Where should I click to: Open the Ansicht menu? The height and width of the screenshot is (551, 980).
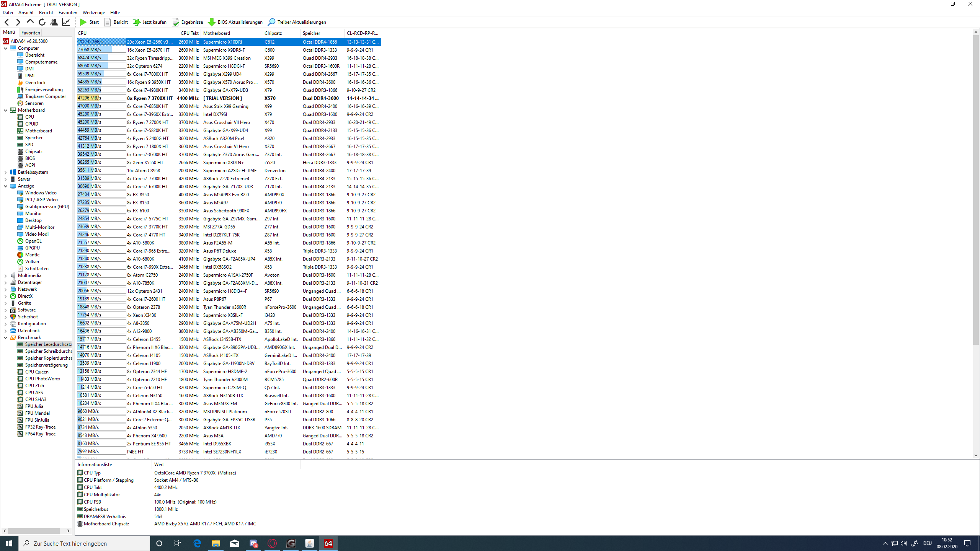[26, 13]
